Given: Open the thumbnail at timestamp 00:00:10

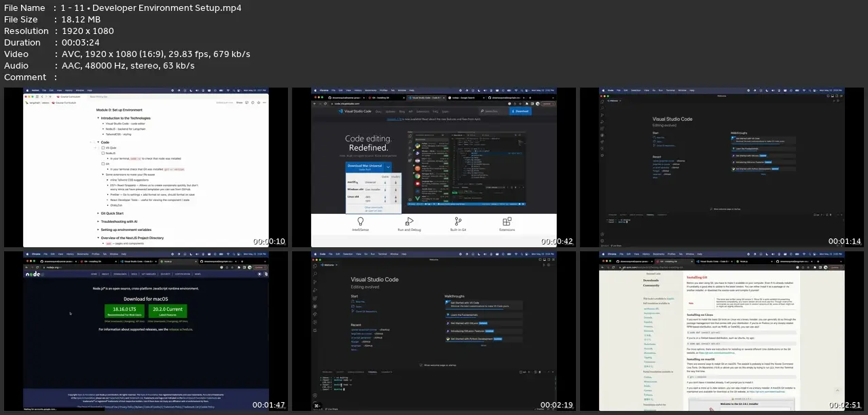Looking at the screenshot, I should point(146,167).
